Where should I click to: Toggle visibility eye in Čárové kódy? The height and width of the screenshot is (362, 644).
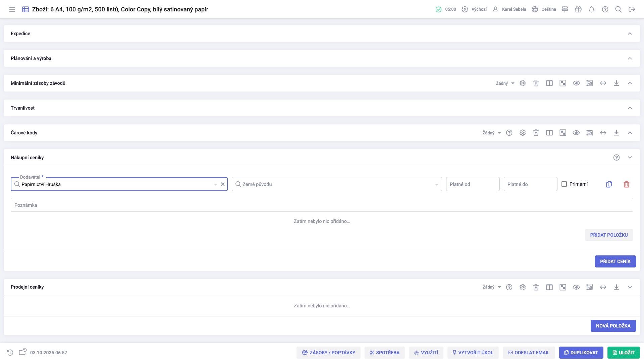576,133
